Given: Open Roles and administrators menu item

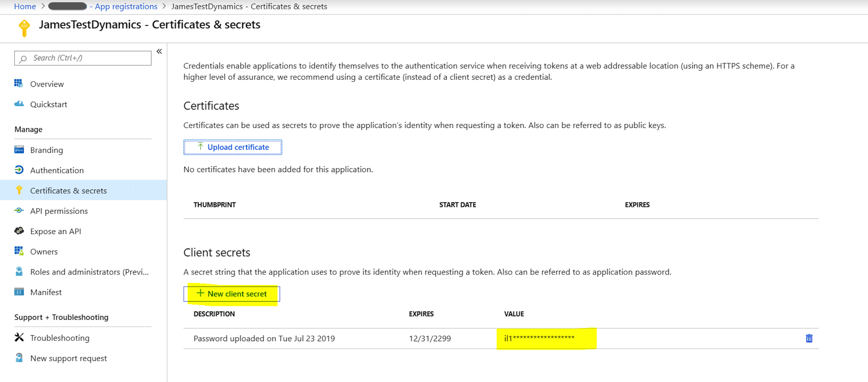Looking at the screenshot, I should [89, 272].
